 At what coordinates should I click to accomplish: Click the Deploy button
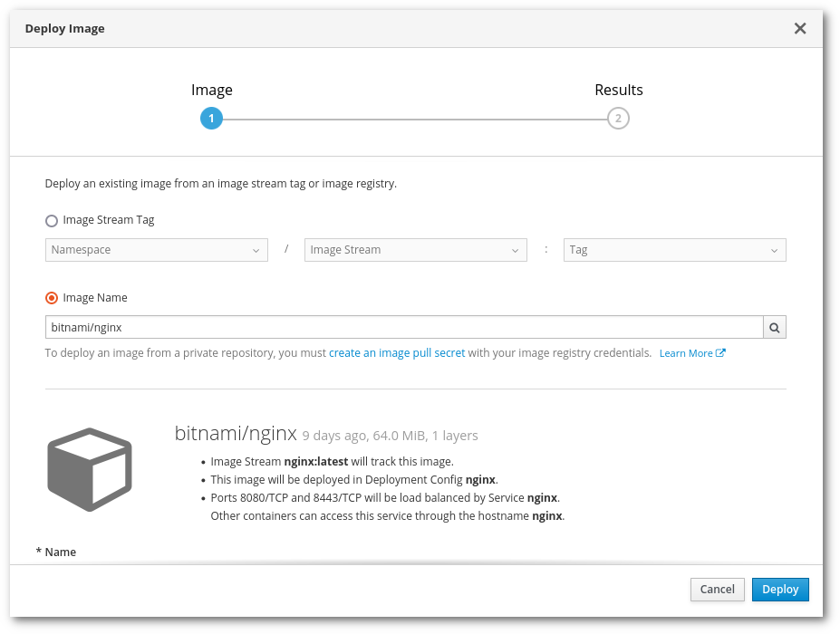[x=780, y=590]
